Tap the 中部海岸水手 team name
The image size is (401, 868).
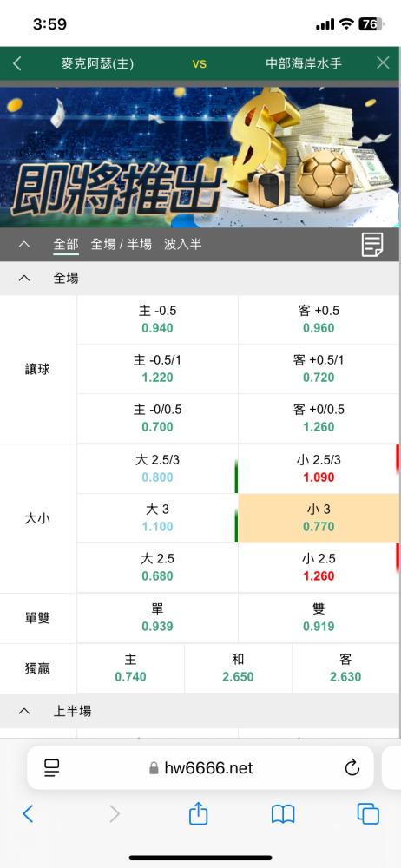[304, 63]
